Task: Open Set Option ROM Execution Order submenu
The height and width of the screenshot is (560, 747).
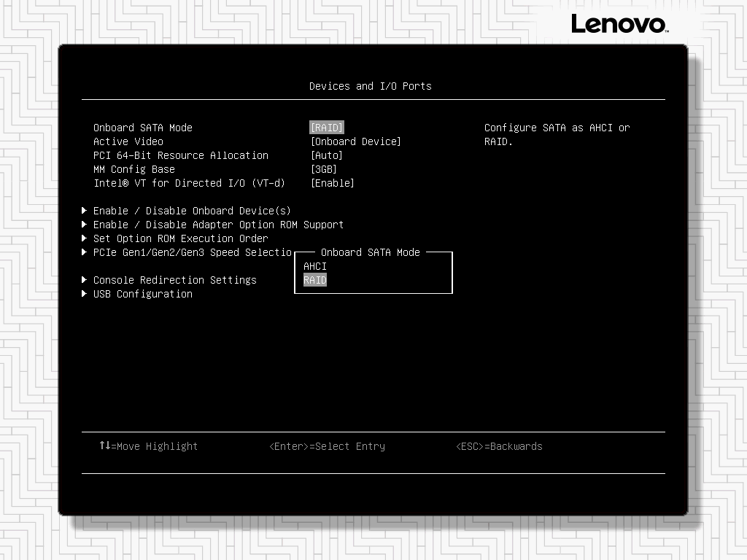Action: [180, 238]
